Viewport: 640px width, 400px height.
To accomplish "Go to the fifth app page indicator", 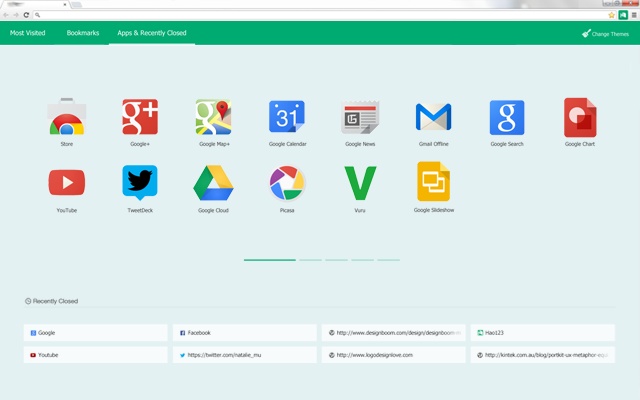I will click(389, 260).
